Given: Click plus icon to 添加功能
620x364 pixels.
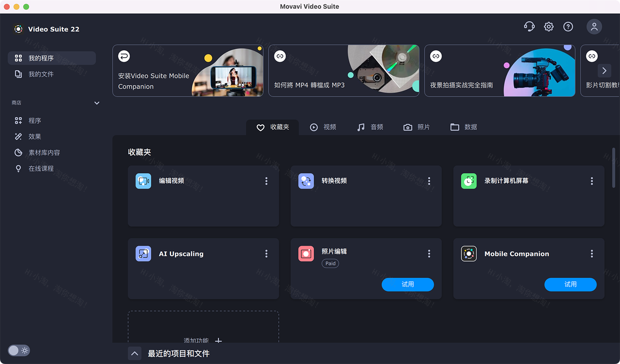Looking at the screenshot, I should (x=219, y=340).
